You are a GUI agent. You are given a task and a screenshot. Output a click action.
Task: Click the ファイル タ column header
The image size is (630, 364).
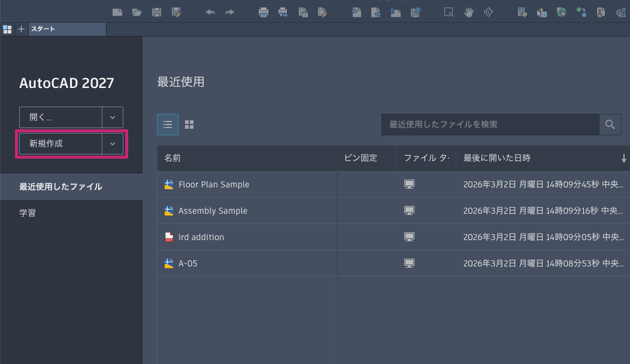click(x=426, y=158)
